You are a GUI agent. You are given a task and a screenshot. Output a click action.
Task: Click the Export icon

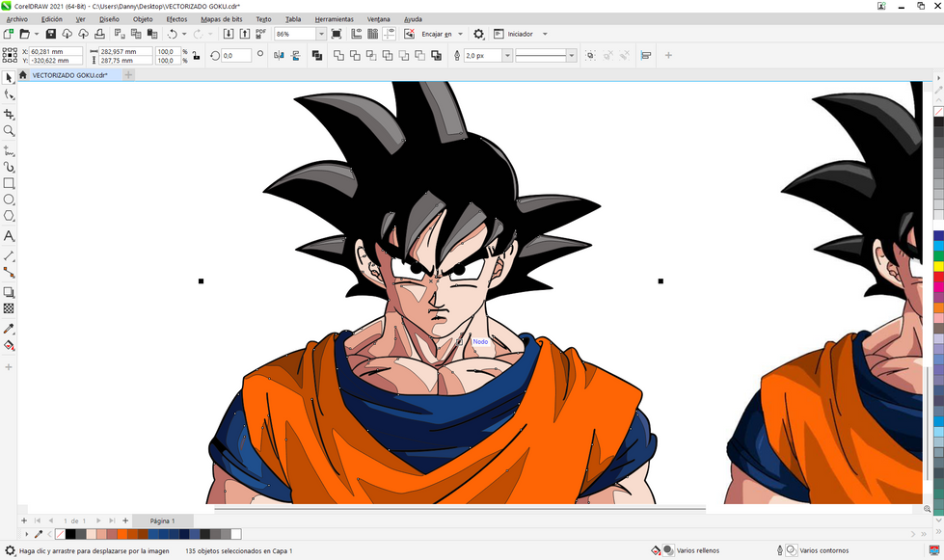[x=244, y=34]
